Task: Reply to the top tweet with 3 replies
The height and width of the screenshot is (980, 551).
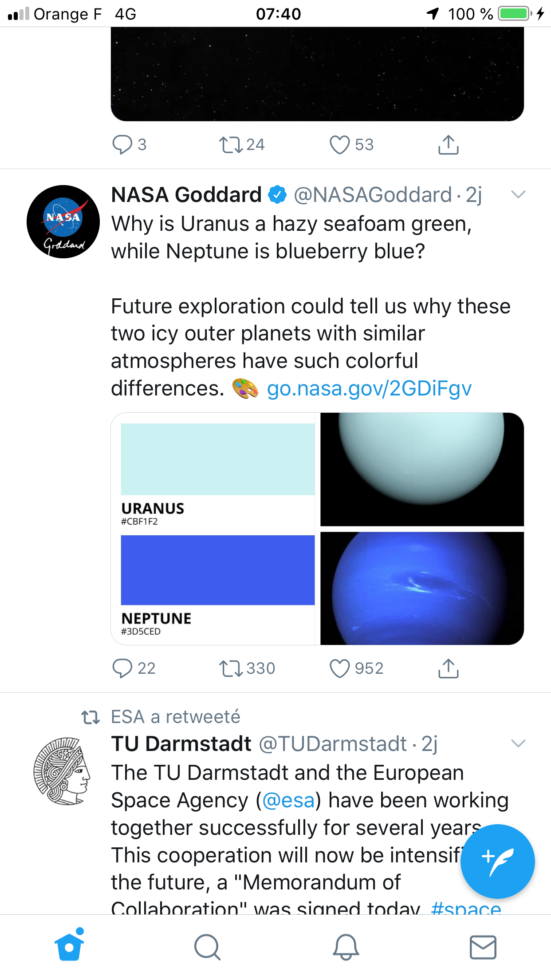Action: pos(122,145)
